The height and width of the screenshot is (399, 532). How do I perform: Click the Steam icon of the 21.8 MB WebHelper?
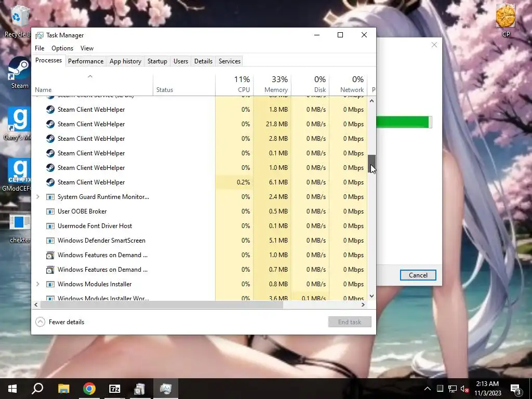tap(50, 124)
